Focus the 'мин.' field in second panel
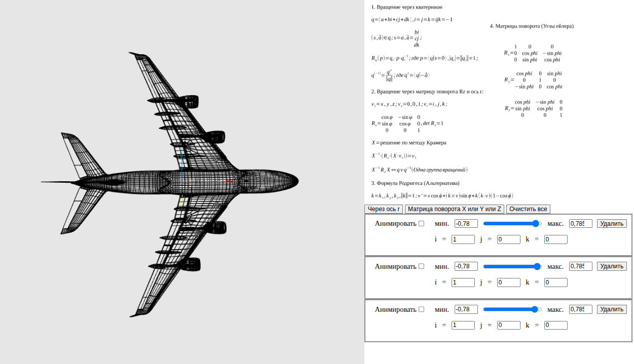634x364 pixels. pos(466,266)
